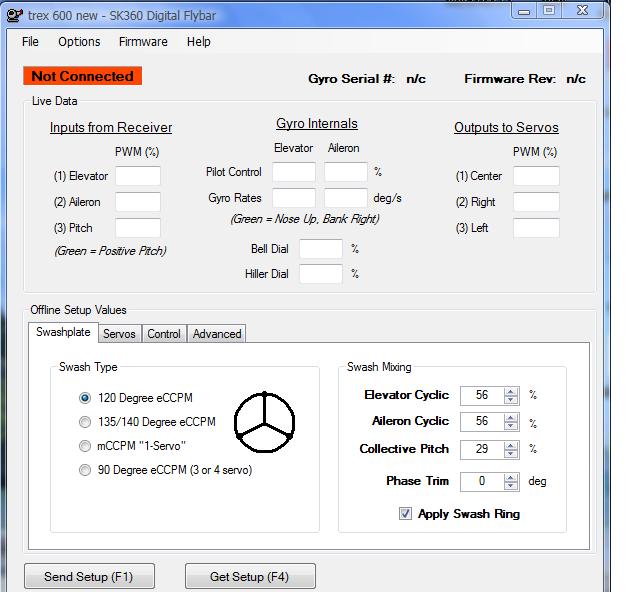Viewport: 640px width, 592px height.
Task: Click the (1) Center servo output field
Action: pyautogui.click(x=536, y=176)
